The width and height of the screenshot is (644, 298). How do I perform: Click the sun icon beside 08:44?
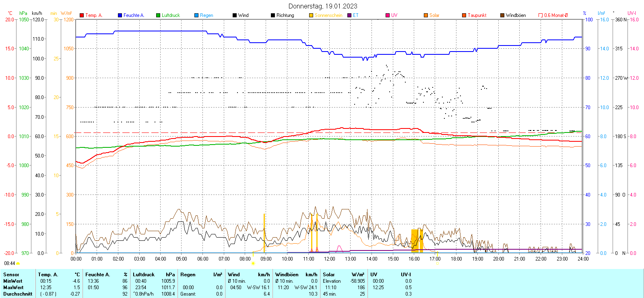pyautogui.click(x=18, y=263)
